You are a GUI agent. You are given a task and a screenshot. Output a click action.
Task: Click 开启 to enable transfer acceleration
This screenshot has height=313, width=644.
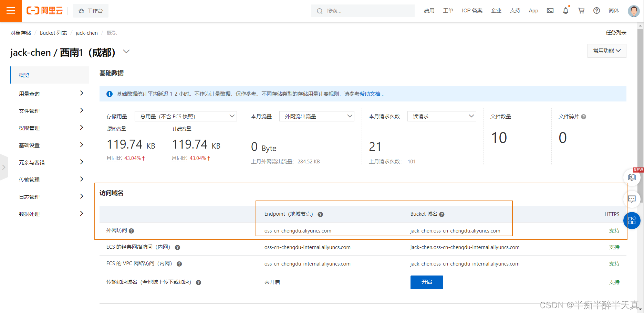[427, 282]
